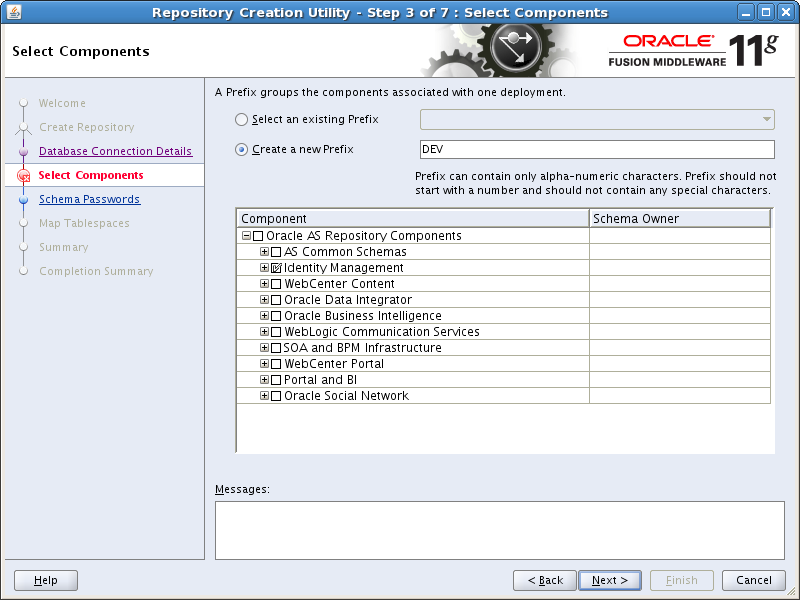Select the WebCenter Portal label
The height and width of the screenshot is (600, 800).
coord(334,364)
